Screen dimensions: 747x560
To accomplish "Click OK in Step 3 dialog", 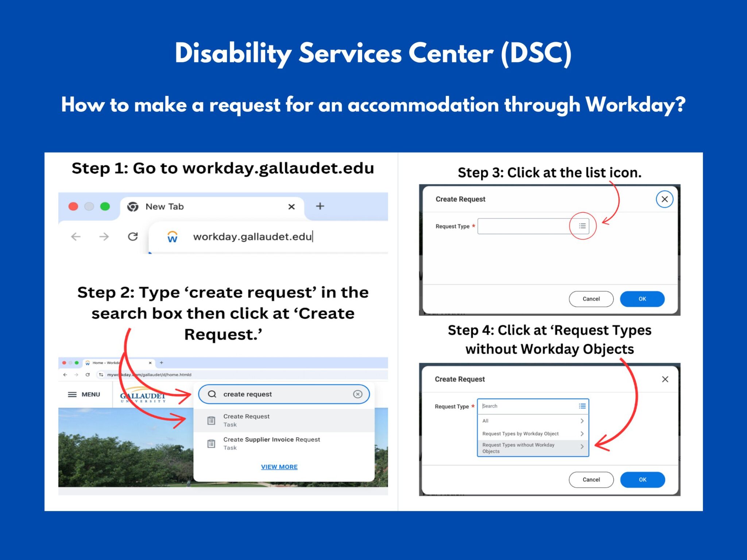I will pyautogui.click(x=642, y=299).
